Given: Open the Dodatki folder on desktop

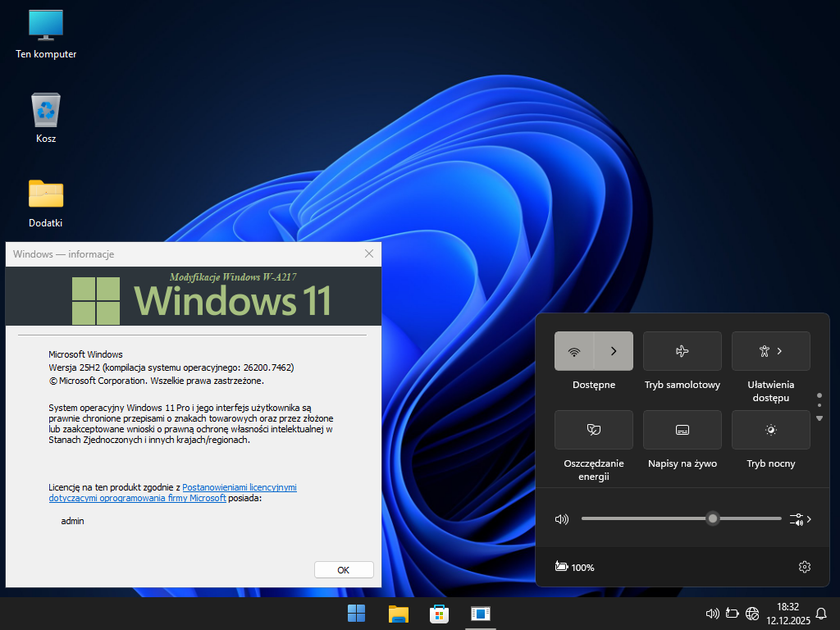Looking at the screenshot, I should point(46,194).
